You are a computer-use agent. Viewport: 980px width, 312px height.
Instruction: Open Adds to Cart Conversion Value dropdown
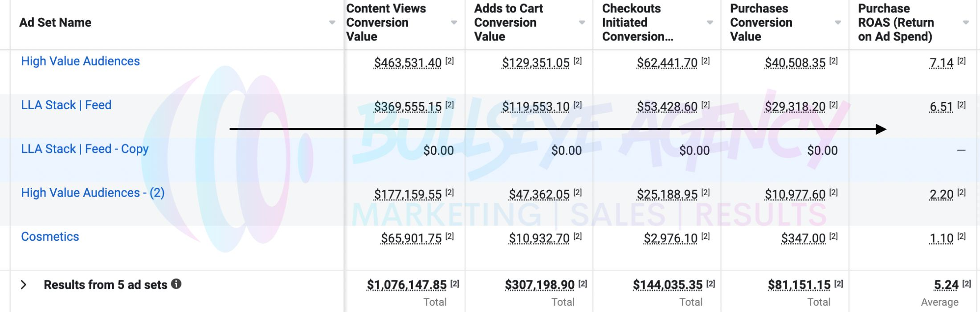(582, 23)
